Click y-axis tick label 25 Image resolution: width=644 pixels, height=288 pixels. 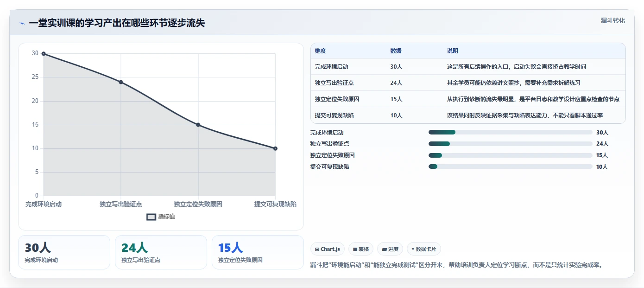tap(35, 77)
